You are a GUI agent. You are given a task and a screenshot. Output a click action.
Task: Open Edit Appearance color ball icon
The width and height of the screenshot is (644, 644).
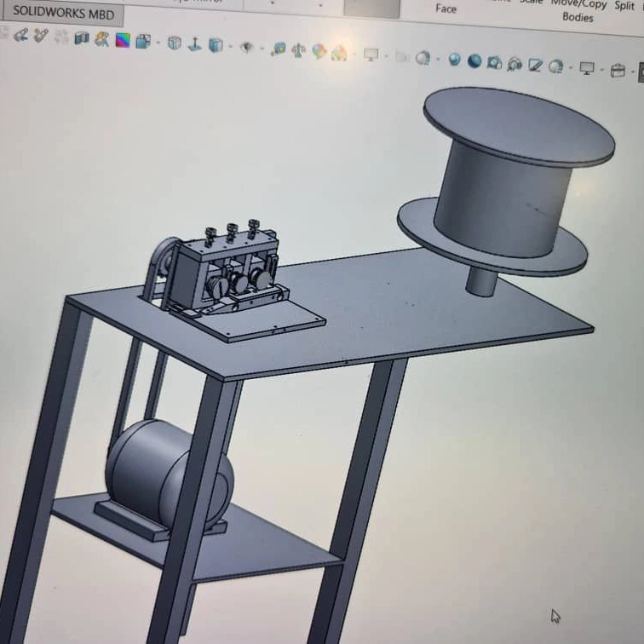pos(319,52)
